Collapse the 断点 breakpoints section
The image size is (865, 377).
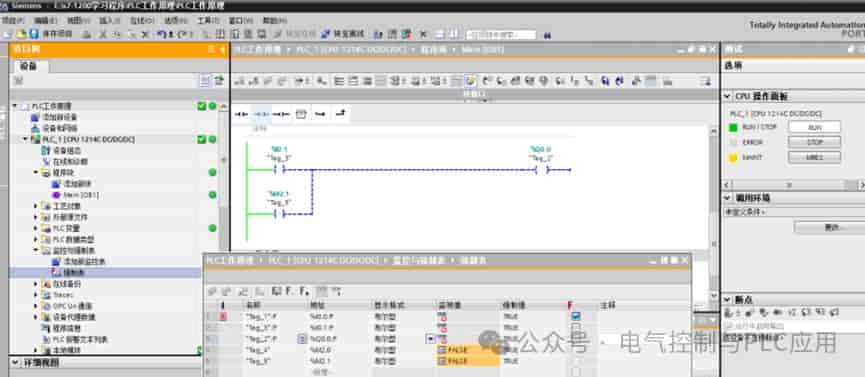[x=728, y=299]
